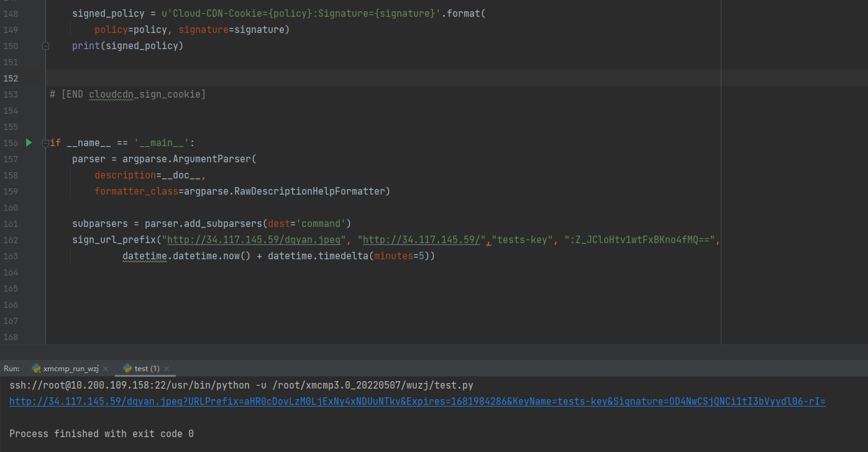The width and height of the screenshot is (868, 452).
Task: Click the "Run:" tool window label
Action: tap(12, 369)
